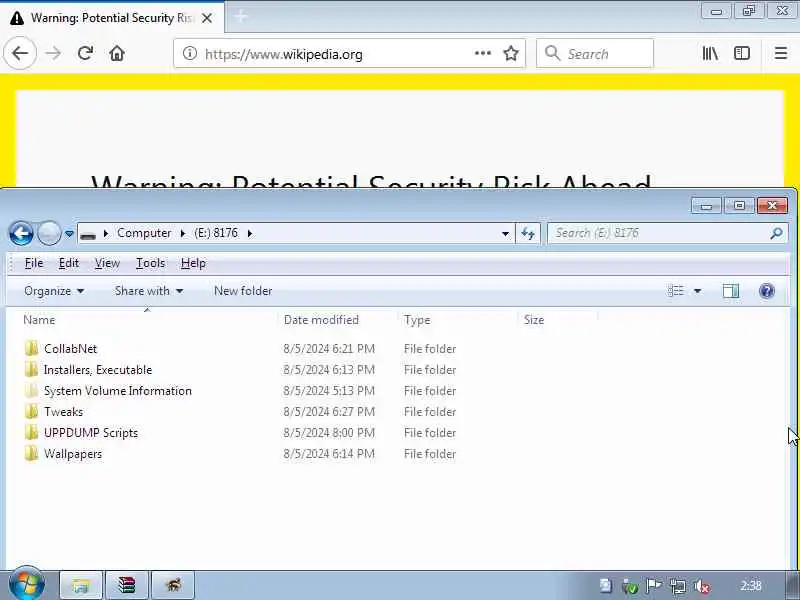Open address bar previous locations dropdown
The height and width of the screenshot is (600, 800).
(x=505, y=234)
